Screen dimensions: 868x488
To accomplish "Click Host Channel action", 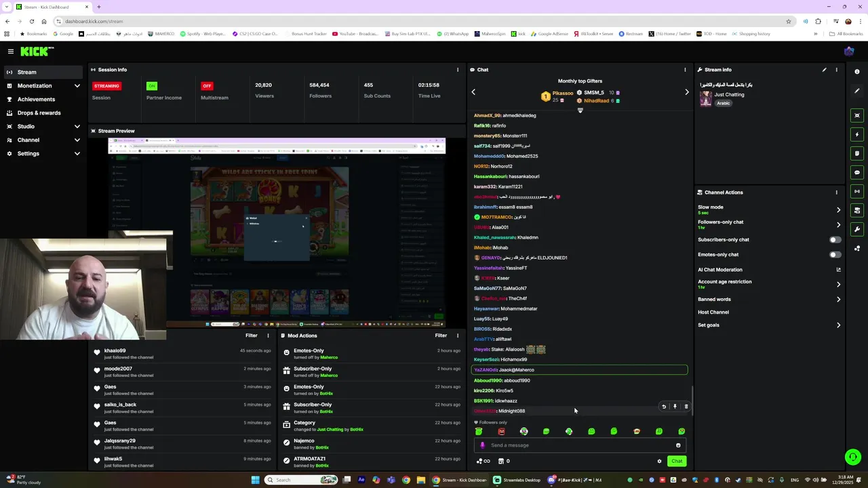I will click(x=713, y=312).
